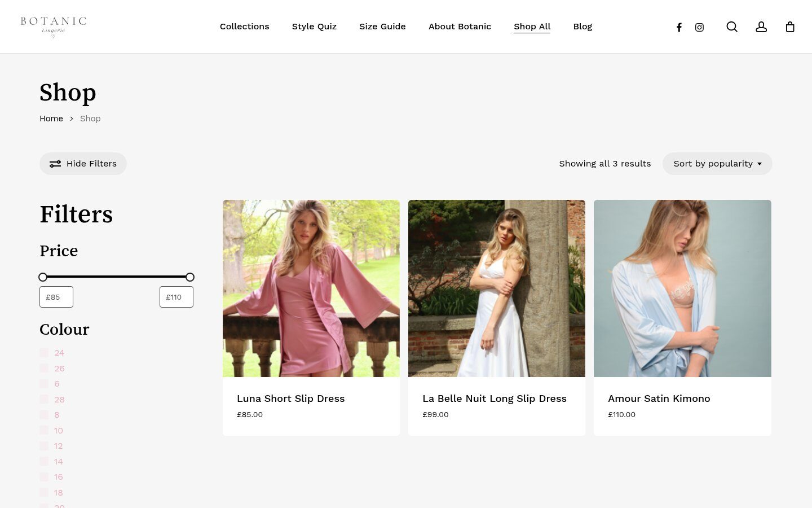This screenshot has width=812, height=508.
Task: View the blue Amour Satin Kimono photo
Action: [x=682, y=288]
